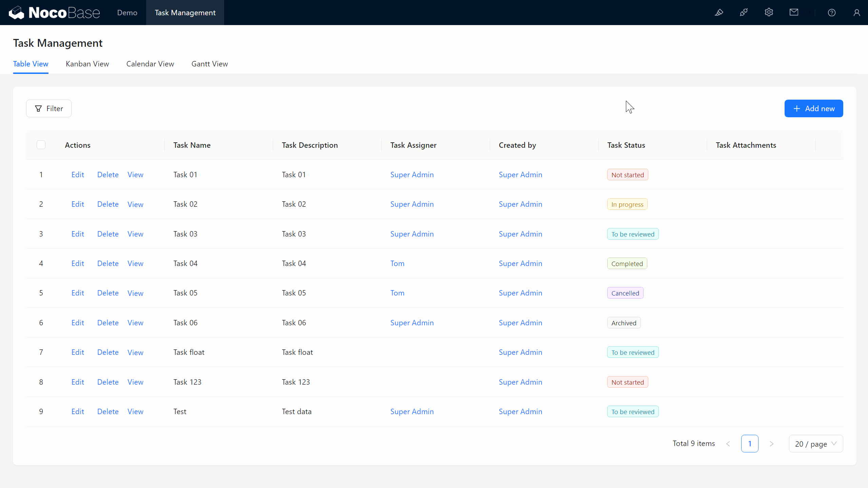868x488 pixels.
Task: Expand the 20 / page size dropdown
Action: click(816, 444)
